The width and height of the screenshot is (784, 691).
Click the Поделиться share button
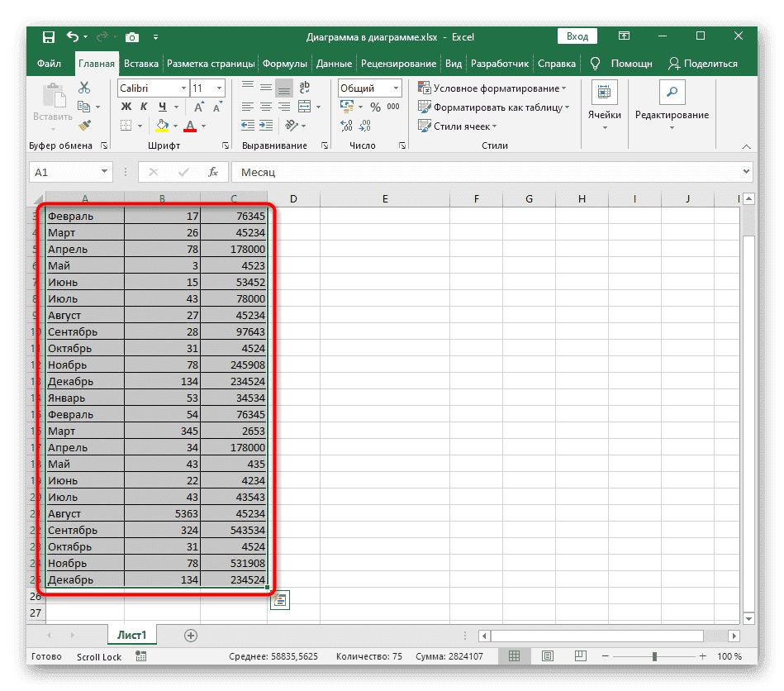(x=702, y=64)
